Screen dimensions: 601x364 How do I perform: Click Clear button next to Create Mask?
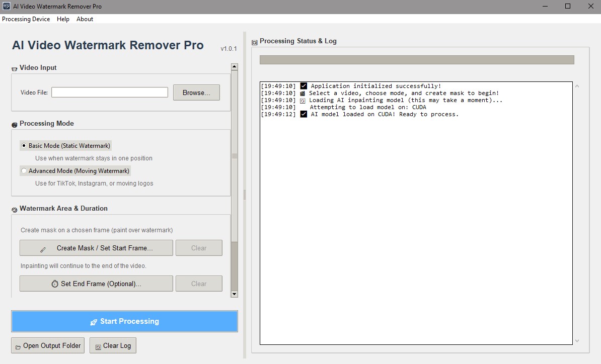(x=199, y=248)
